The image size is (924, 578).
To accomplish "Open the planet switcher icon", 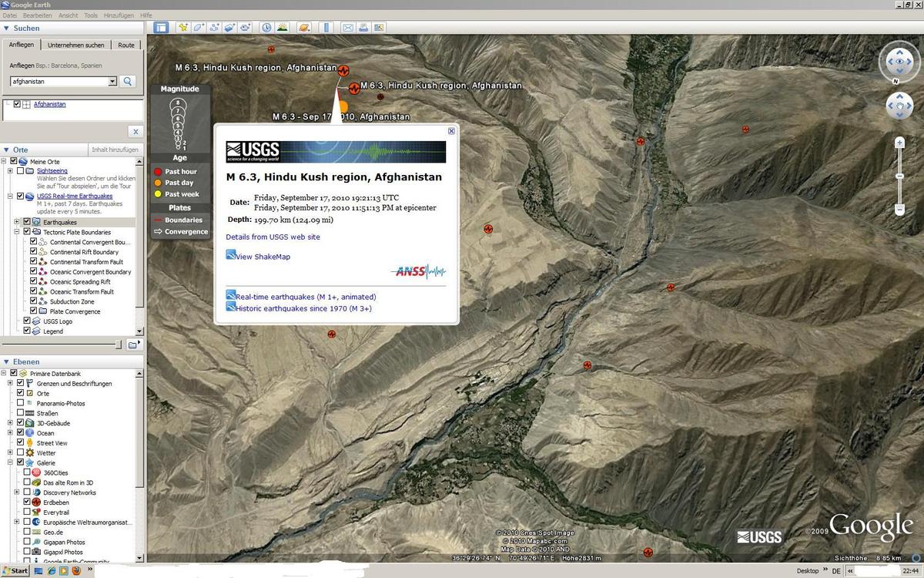I will point(304,28).
